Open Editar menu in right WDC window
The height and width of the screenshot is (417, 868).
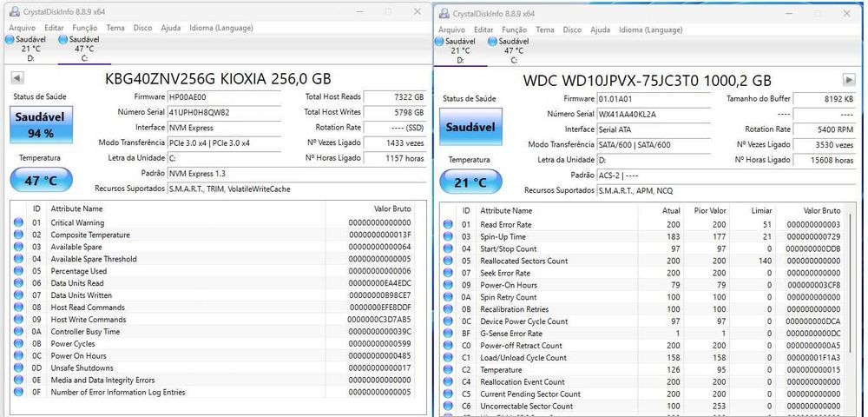click(483, 30)
